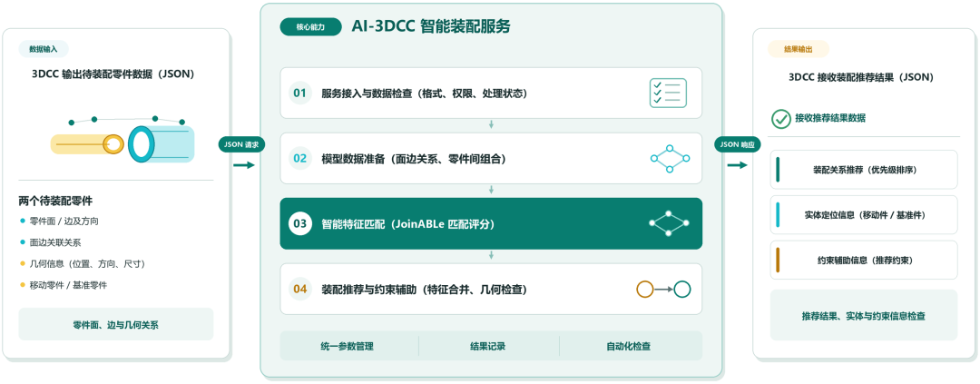Click the 装配关系推荐（优先级排序）card
Screen dimensions: 980x384
pos(864,170)
